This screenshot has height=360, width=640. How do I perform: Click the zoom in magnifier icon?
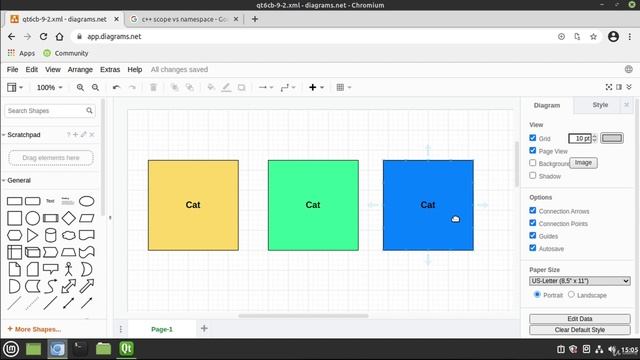[x=80, y=87]
